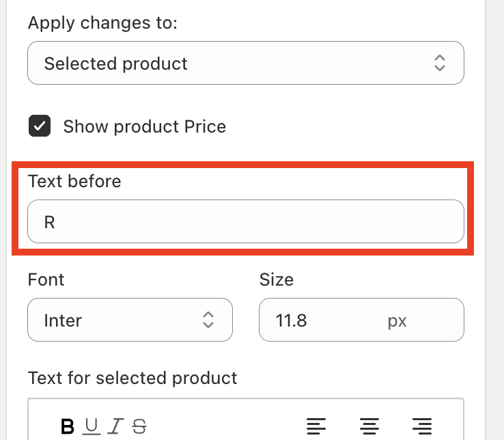This screenshot has width=504, height=440.
Task: Click the 'Show product Price' label text
Action: click(144, 126)
